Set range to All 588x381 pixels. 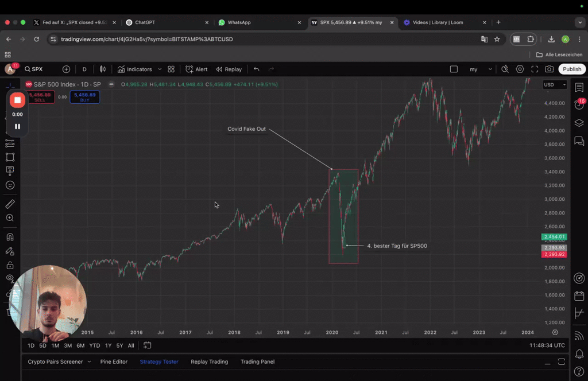point(131,345)
